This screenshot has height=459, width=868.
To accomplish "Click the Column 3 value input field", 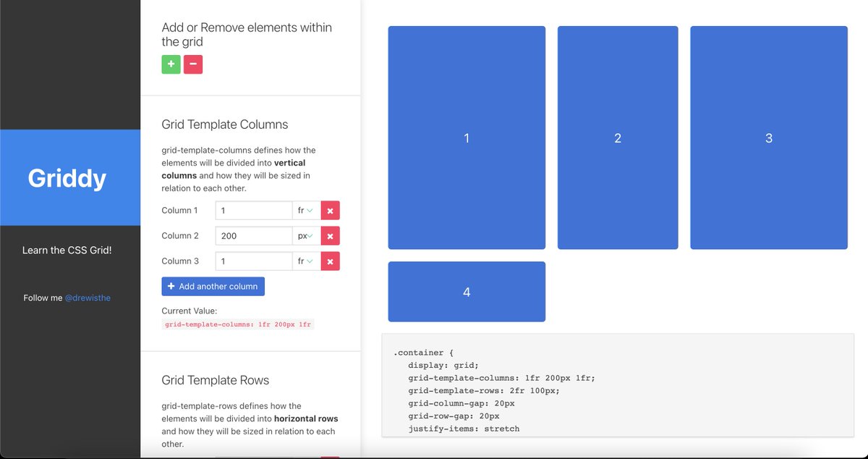I will point(254,261).
